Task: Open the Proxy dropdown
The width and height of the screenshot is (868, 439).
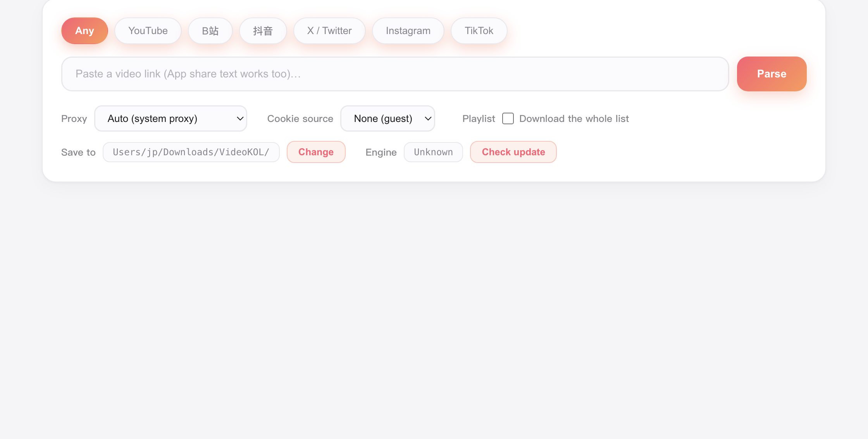Action: [x=170, y=118]
